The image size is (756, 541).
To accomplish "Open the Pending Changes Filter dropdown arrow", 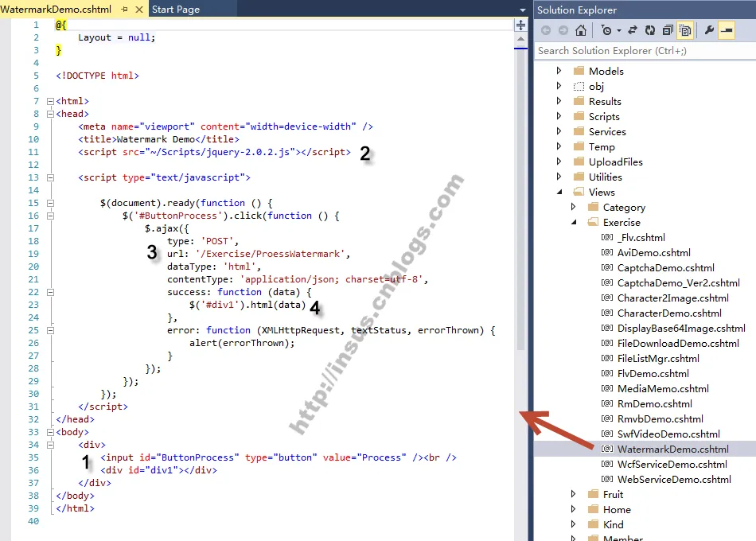I will point(618,31).
